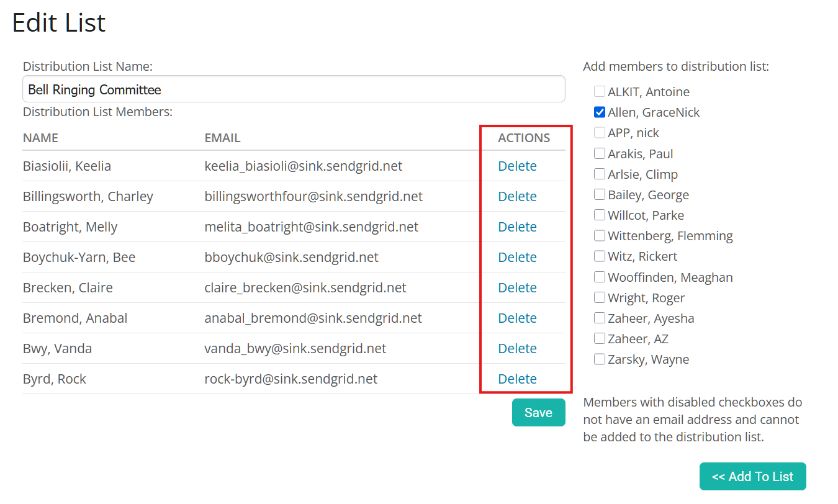Uncheck the Allen, GraceNick checkbox

pyautogui.click(x=600, y=112)
